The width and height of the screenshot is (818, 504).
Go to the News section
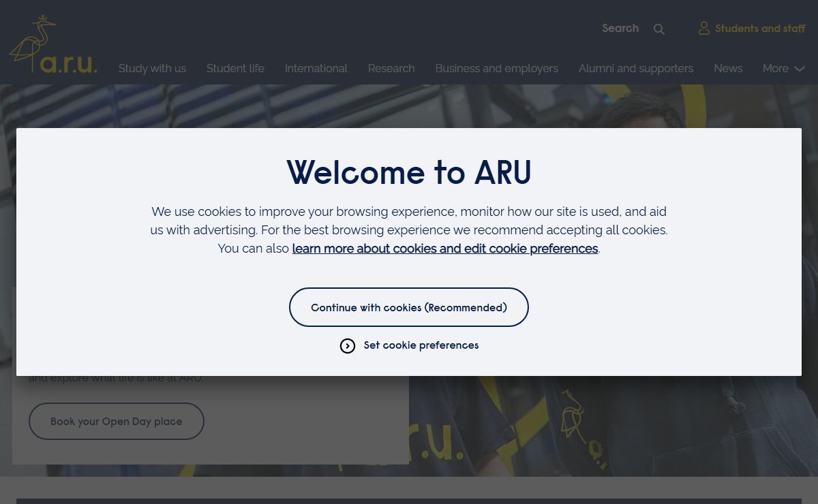click(x=728, y=68)
